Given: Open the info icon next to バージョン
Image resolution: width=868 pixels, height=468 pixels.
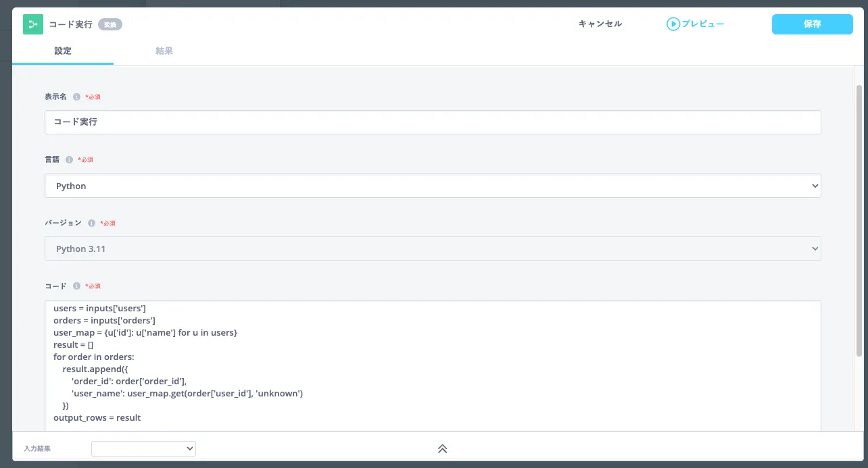Looking at the screenshot, I should click(91, 223).
